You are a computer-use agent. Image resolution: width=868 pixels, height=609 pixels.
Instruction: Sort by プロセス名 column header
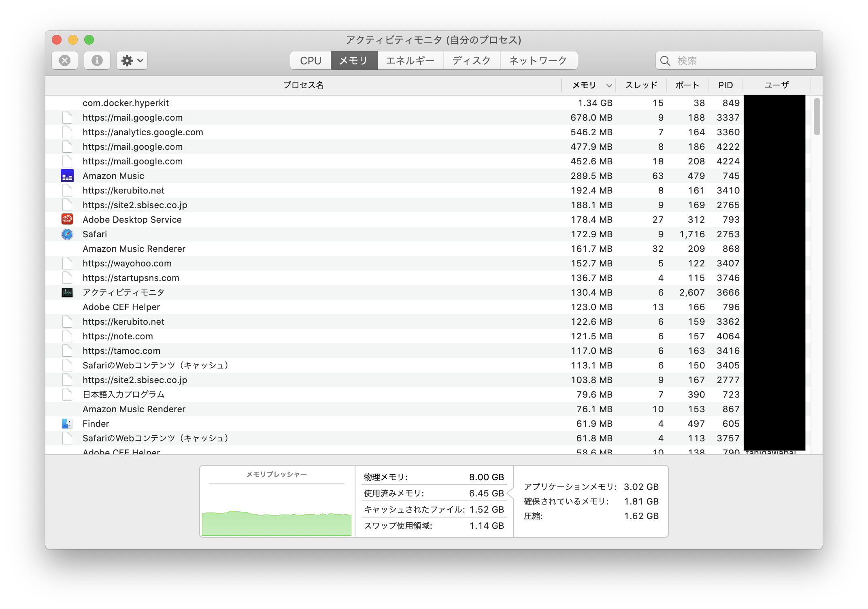point(303,85)
